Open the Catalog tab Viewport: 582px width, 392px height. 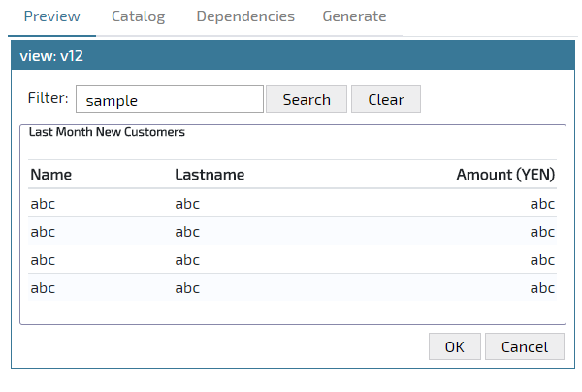[x=138, y=16]
